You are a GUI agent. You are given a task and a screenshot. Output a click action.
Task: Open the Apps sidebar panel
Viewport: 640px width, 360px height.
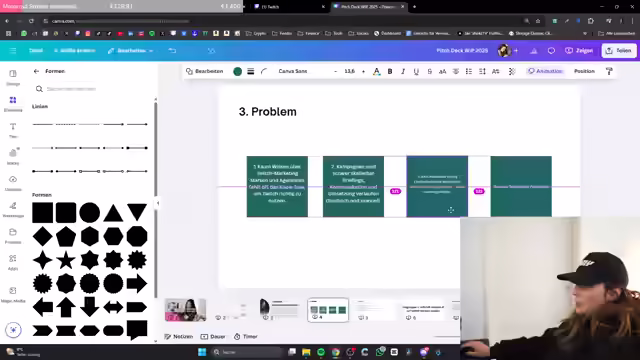pos(13,262)
